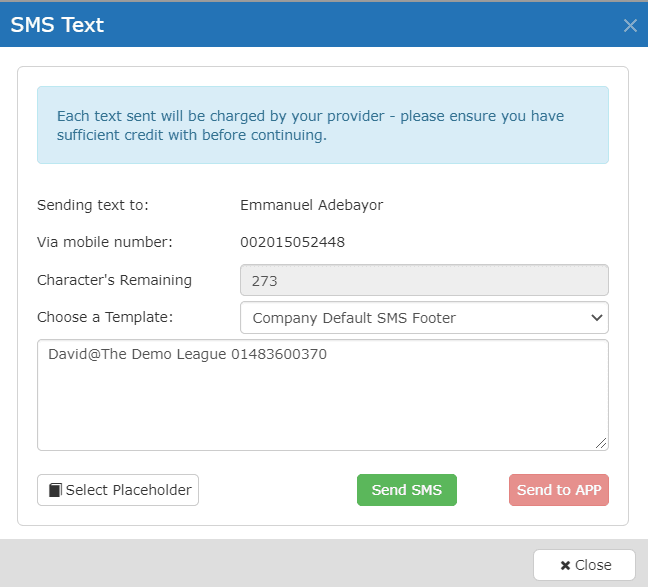Click the blue provider charge notice banner
648x587 pixels.
pyautogui.click(x=323, y=125)
